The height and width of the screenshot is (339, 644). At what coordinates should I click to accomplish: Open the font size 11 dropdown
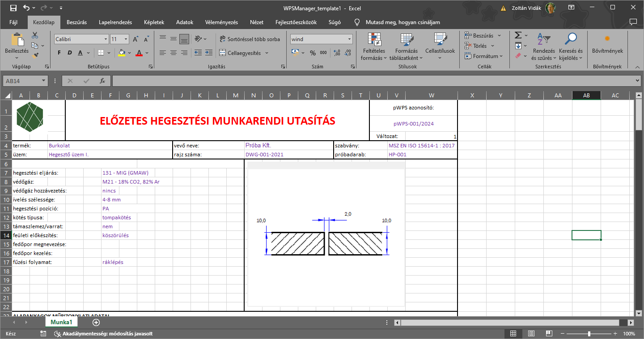coord(126,39)
